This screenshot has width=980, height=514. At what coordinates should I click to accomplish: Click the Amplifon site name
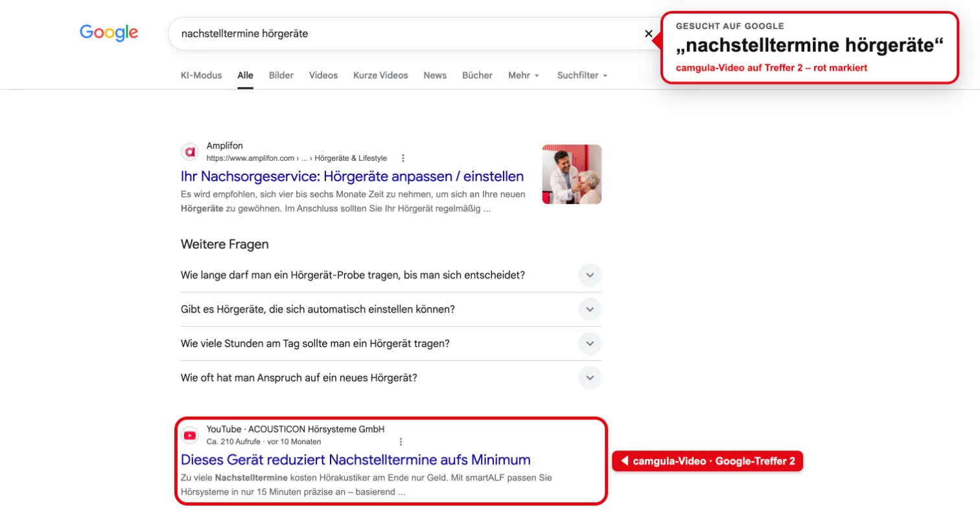[x=225, y=146]
